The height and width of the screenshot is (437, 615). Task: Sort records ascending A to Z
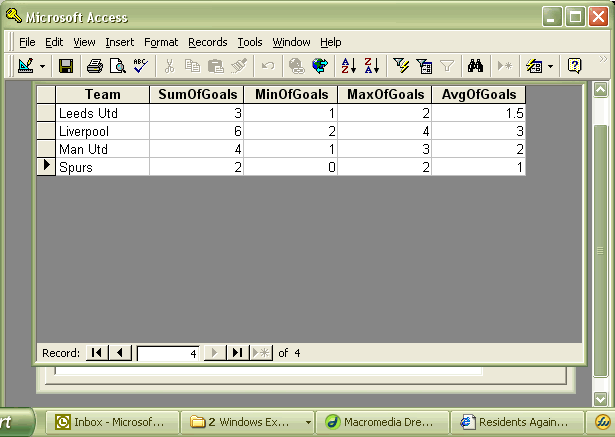[349, 66]
